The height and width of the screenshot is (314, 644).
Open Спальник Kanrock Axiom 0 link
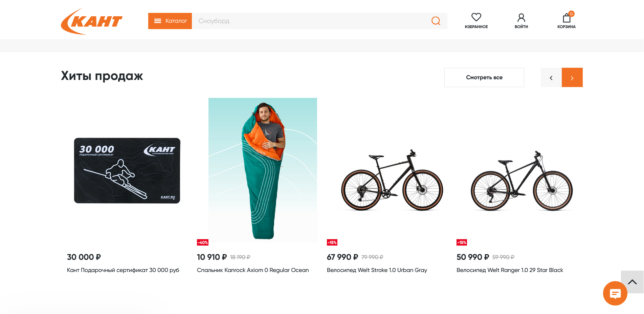(x=252, y=270)
